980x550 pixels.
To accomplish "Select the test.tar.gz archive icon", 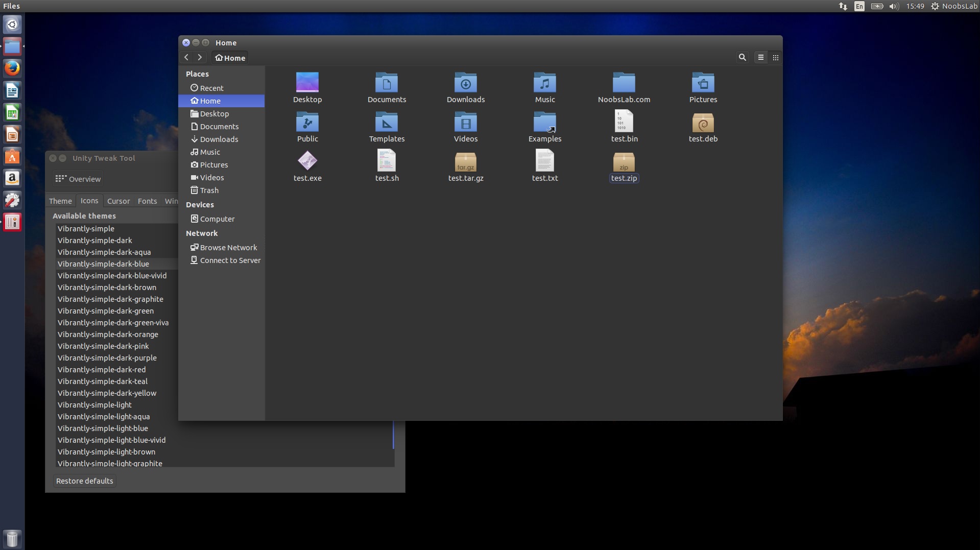I will (x=466, y=162).
